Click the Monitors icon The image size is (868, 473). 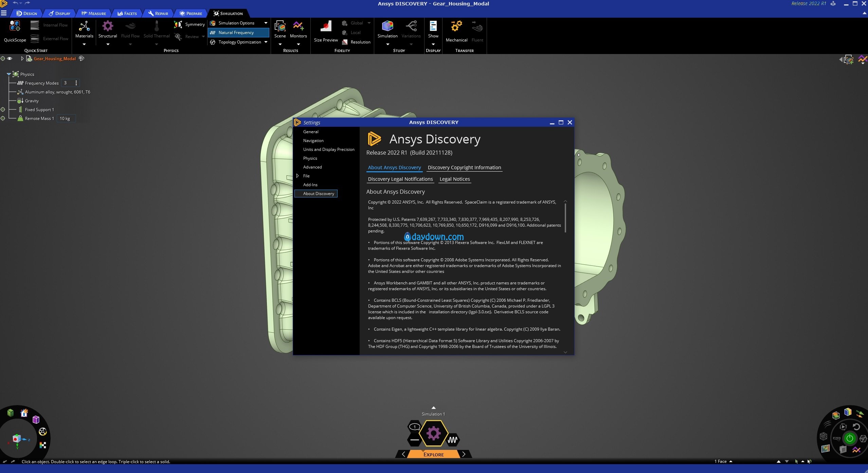298,26
